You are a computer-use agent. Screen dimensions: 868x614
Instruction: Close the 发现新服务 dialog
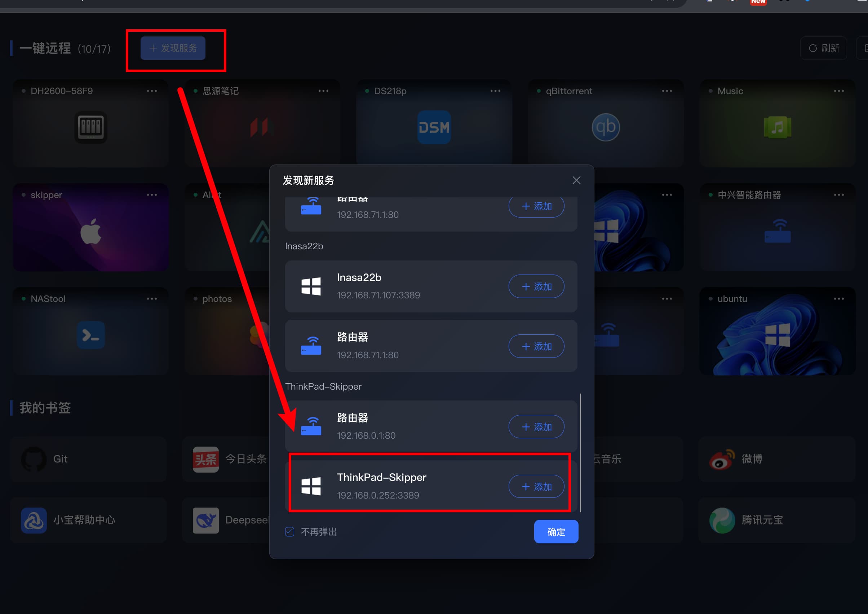tap(576, 180)
